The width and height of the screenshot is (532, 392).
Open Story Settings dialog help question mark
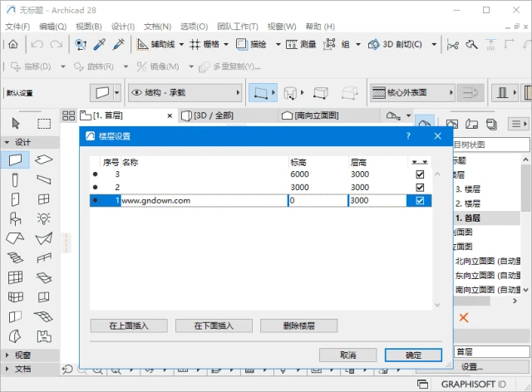pyautogui.click(x=408, y=136)
